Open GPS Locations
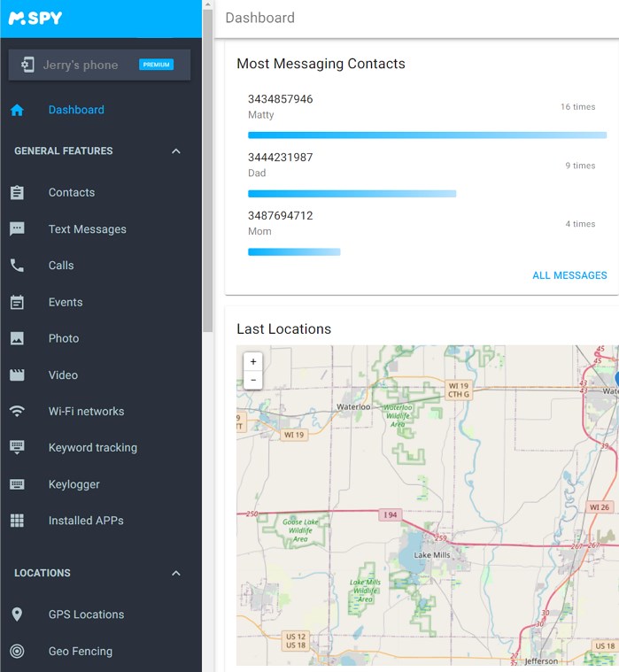Viewport: 619px width, 672px height. pyautogui.click(x=87, y=614)
